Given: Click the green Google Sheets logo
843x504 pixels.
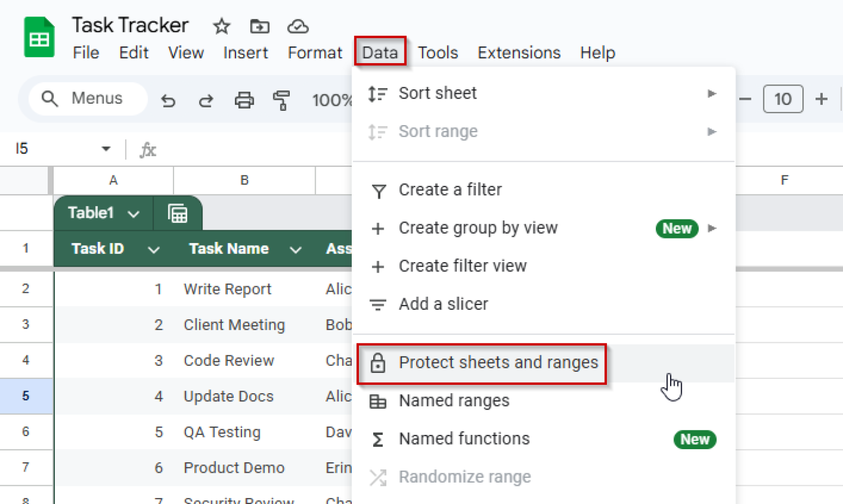Looking at the screenshot, I should (38, 37).
